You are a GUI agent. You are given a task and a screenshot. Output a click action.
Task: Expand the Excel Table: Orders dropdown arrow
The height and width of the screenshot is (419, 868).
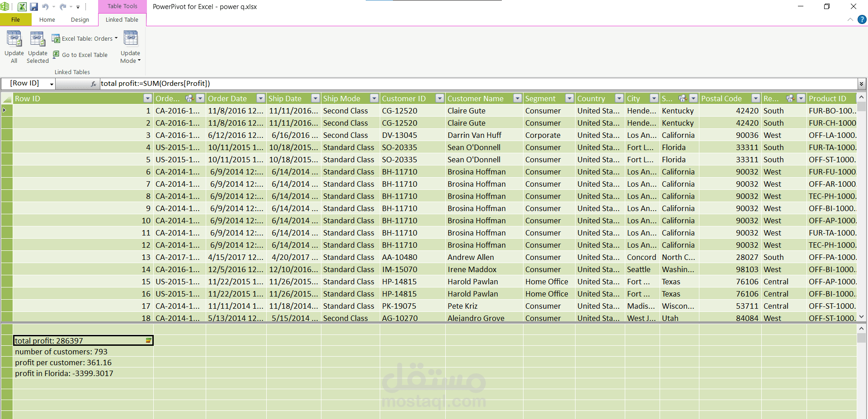click(x=116, y=38)
